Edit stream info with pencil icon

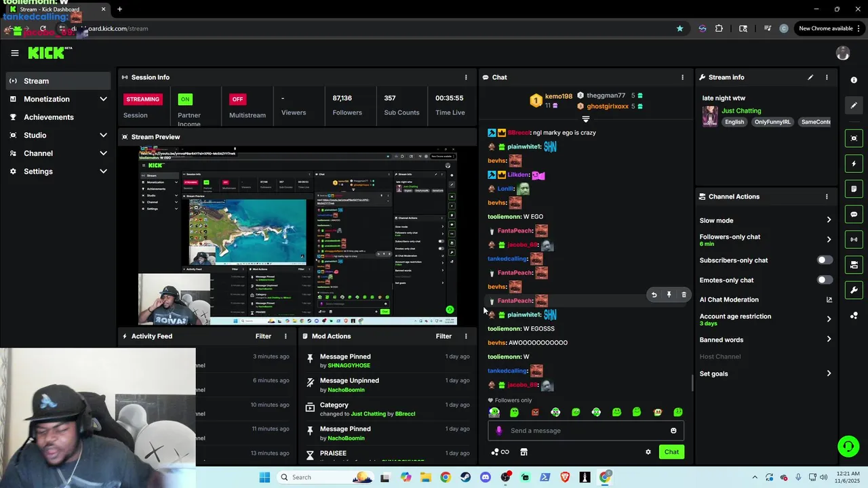[810, 77]
